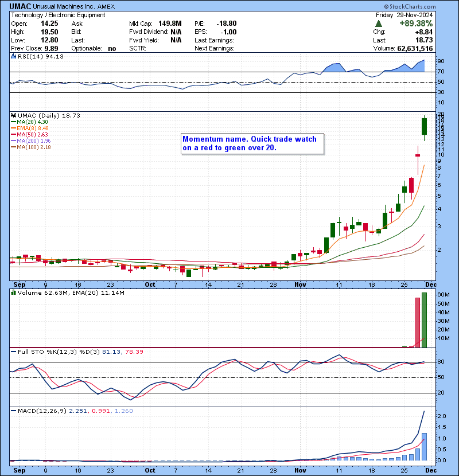The height and width of the screenshot is (476, 459).
Task: Click the Sep label below the MACD panel
Action: (20, 470)
